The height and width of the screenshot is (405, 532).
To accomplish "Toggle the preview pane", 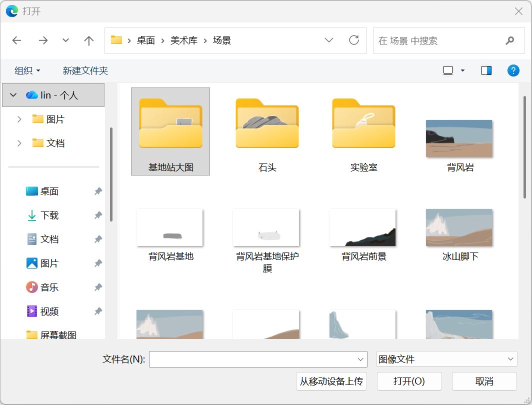I will (x=486, y=70).
